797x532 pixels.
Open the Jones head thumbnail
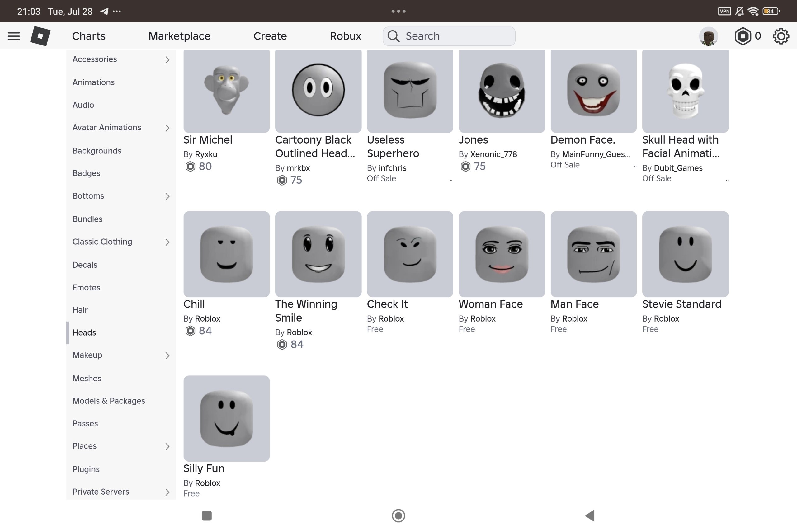[x=502, y=91]
